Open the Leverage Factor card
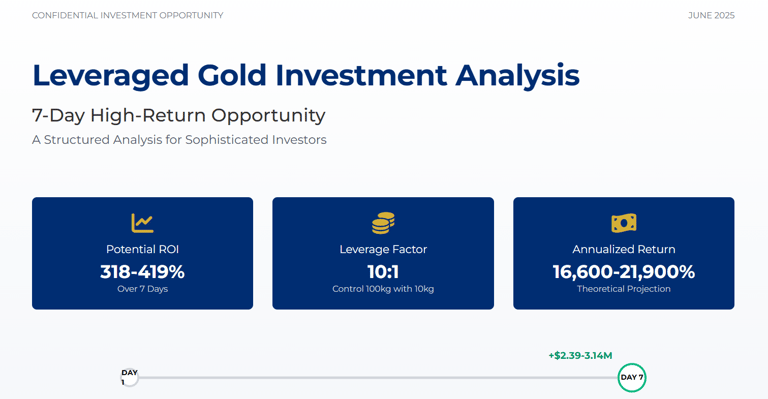768x399 pixels. pos(383,253)
